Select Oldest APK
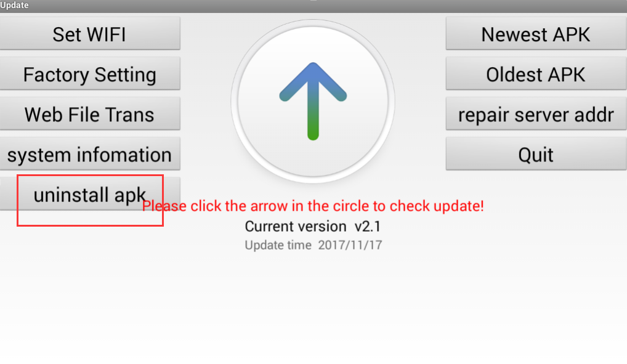Image resolution: width=627 pixels, height=364 pixels. click(x=536, y=73)
